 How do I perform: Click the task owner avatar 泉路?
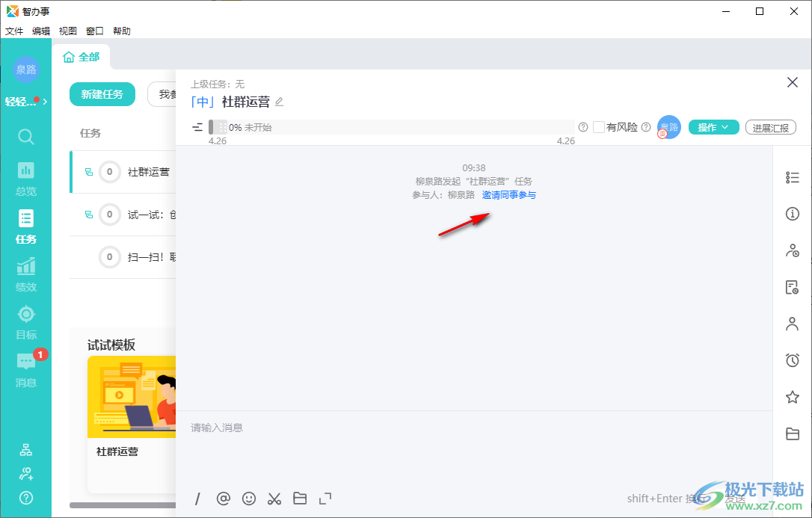(669, 127)
